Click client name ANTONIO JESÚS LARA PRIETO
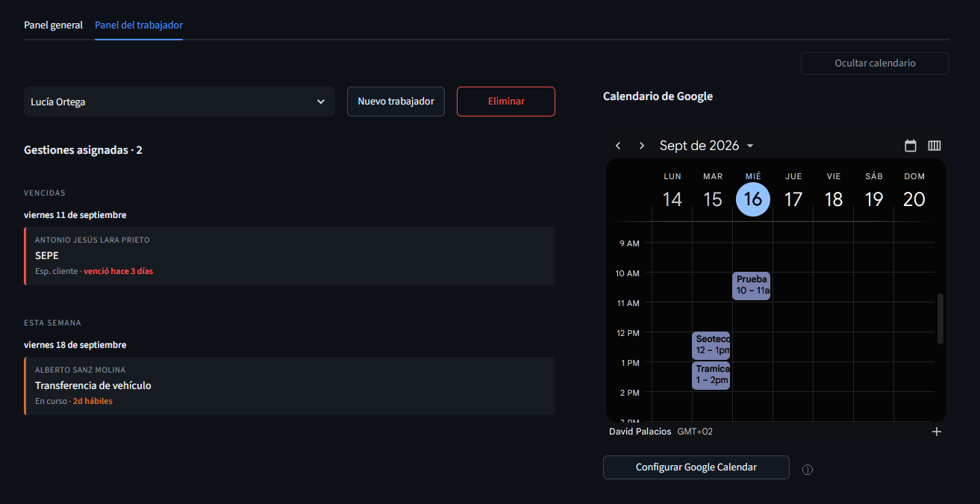 93,240
